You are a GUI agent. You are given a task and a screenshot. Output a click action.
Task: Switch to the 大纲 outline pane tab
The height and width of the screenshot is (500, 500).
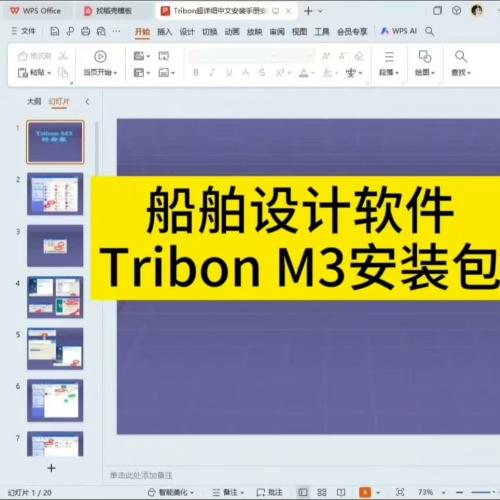[x=34, y=101]
